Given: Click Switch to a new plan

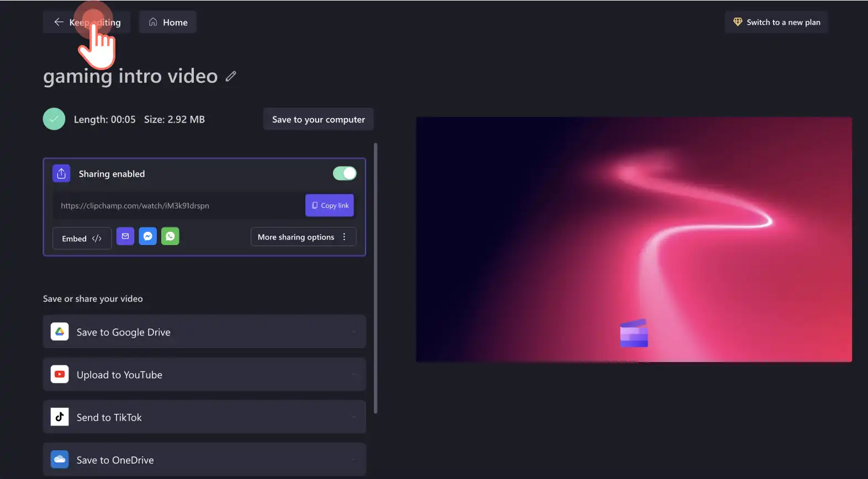Looking at the screenshot, I should 776,22.
